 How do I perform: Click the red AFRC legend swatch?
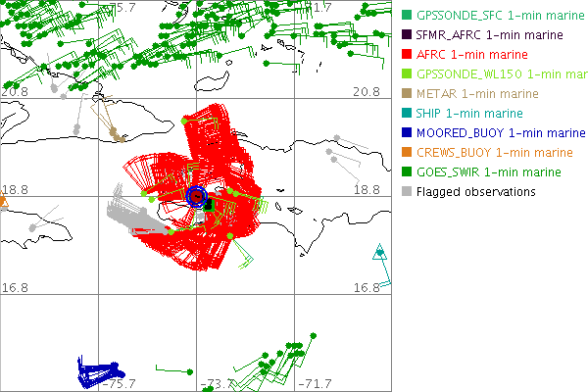click(406, 55)
